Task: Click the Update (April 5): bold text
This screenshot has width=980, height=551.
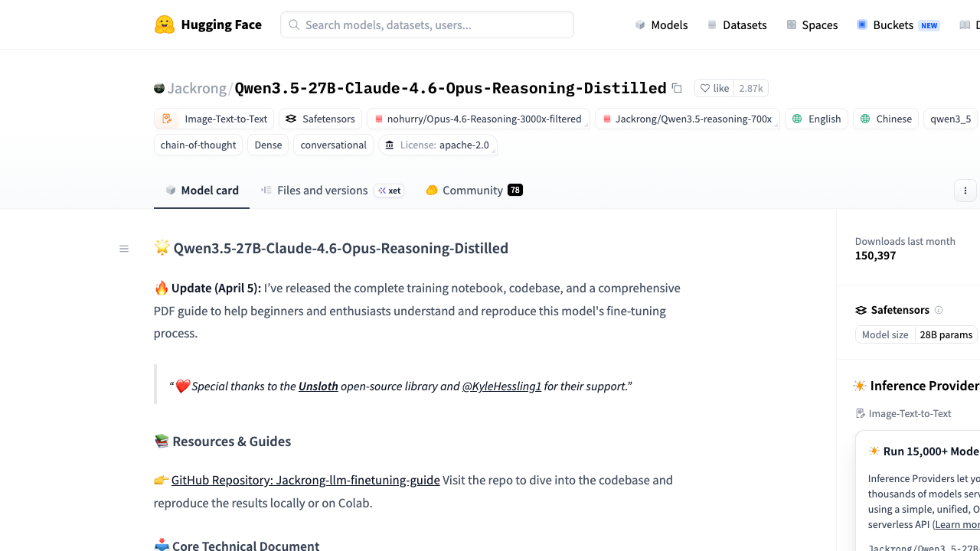Action: (216, 289)
